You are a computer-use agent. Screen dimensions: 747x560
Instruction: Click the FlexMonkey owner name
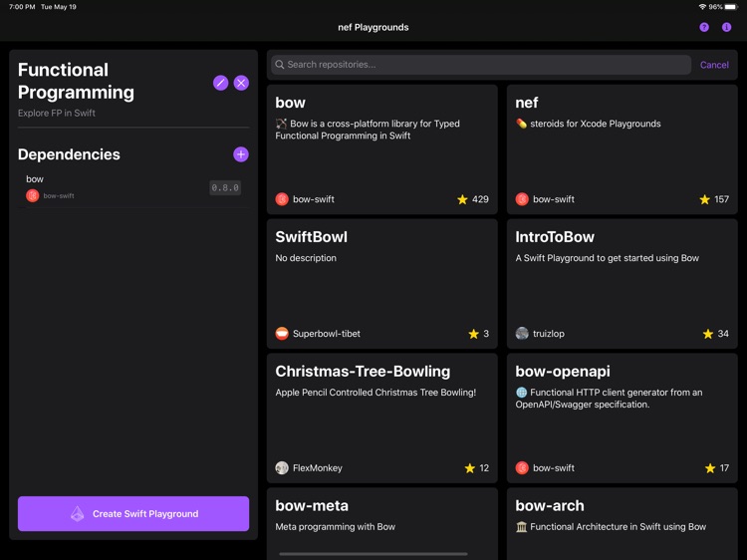click(318, 468)
